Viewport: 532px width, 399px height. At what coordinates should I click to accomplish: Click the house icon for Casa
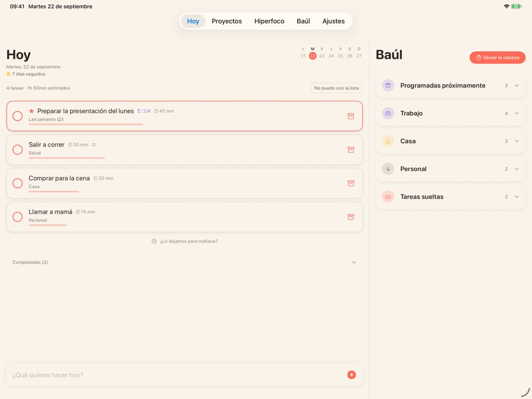388,141
